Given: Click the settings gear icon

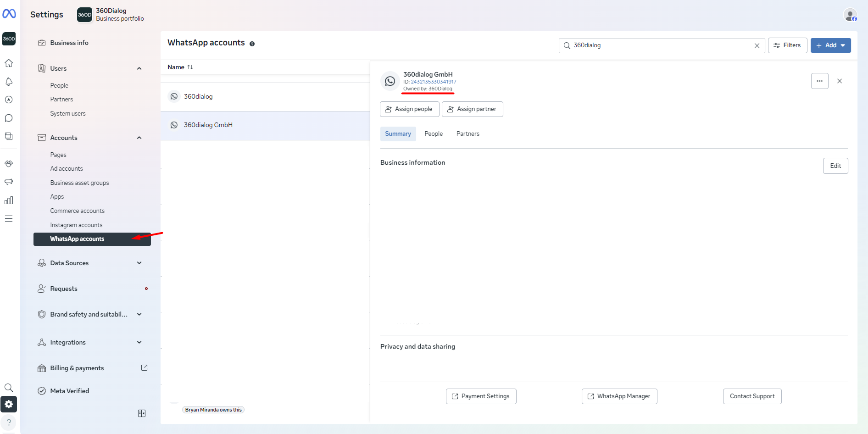Looking at the screenshot, I should 9,404.
